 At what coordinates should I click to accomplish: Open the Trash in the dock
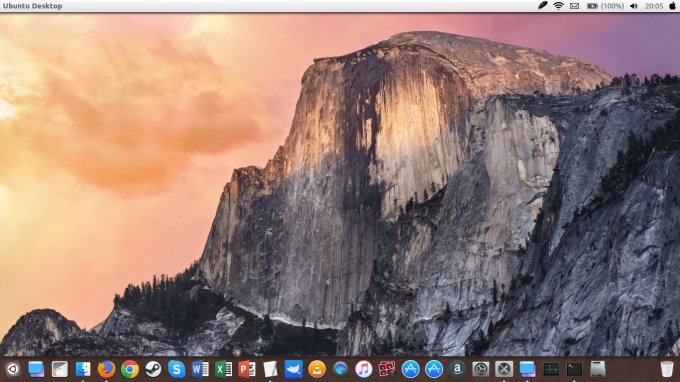[x=667, y=369]
